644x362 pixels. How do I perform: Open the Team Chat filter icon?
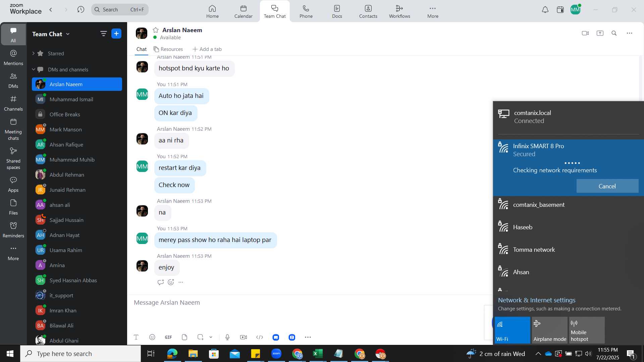[103, 34]
